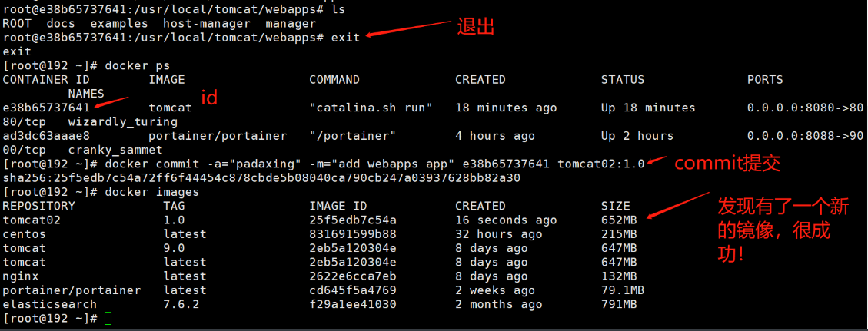Image resolution: width=868 pixels, height=331 pixels.
Task: Select the image ID 25f5edb7c54a
Action: click(x=353, y=220)
